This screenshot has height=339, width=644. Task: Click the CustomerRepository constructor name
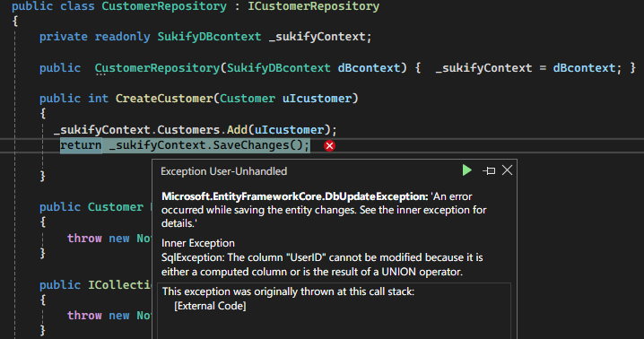pyautogui.click(x=157, y=68)
